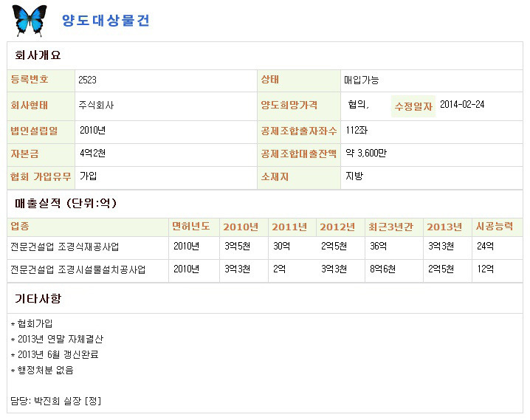Click the 면허년도 column header
The width and height of the screenshot is (530, 420).
point(191,227)
